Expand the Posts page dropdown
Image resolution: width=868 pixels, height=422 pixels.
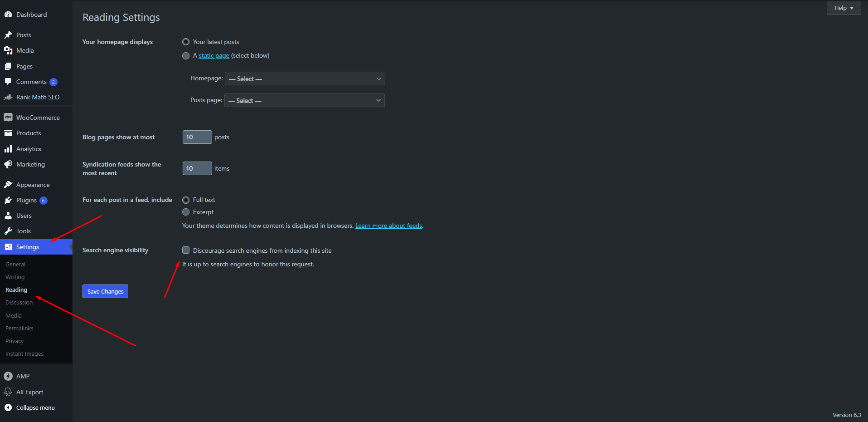pos(304,101)
